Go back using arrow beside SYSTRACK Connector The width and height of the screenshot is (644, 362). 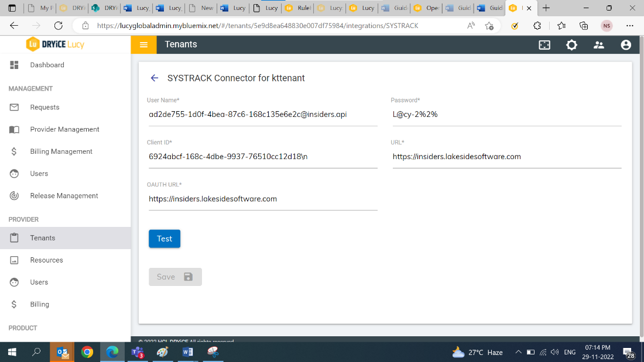tap(155, 78)
